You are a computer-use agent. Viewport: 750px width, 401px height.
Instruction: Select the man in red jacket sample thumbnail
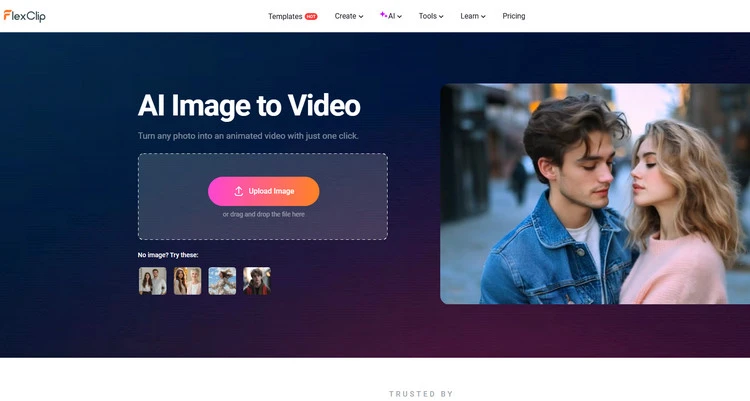257,281
